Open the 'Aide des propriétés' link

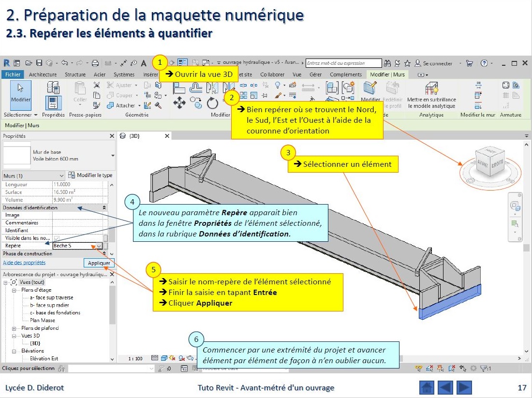tap(24, 263)
